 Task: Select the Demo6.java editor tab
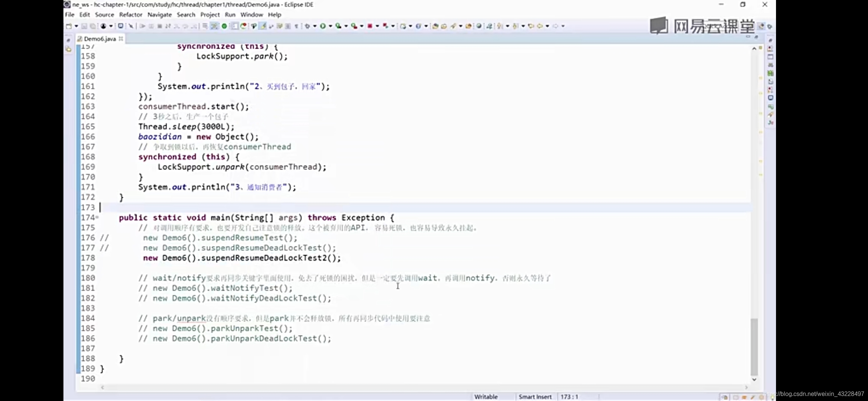[x=99, y=39]
